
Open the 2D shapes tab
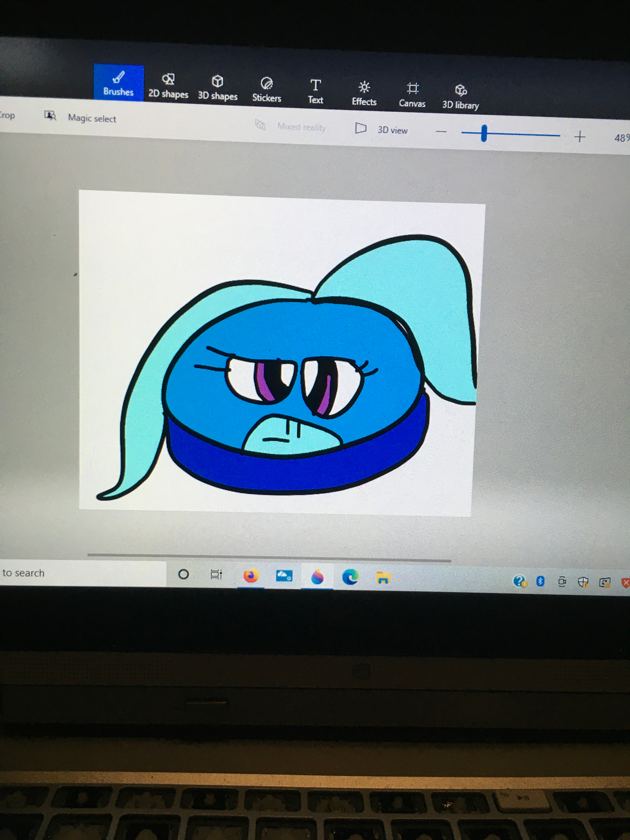pos(168,86)
